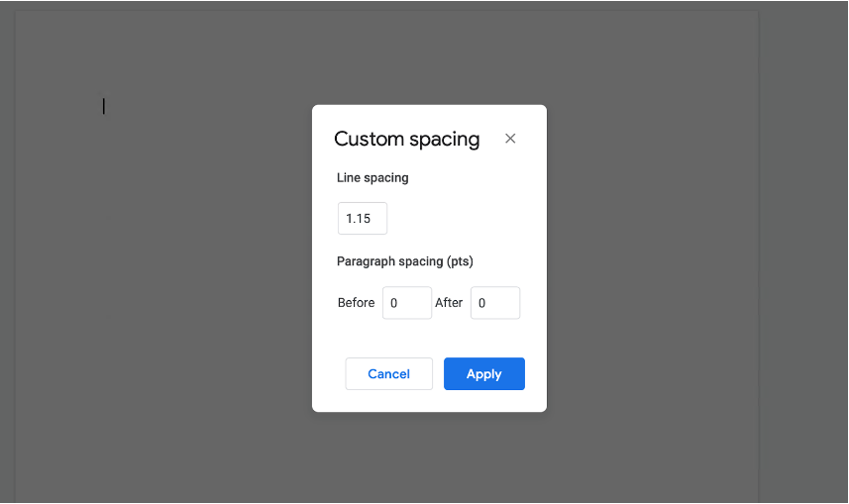
Task: Dismiss dialog using the X icon
Action: [x=510, y=139]
